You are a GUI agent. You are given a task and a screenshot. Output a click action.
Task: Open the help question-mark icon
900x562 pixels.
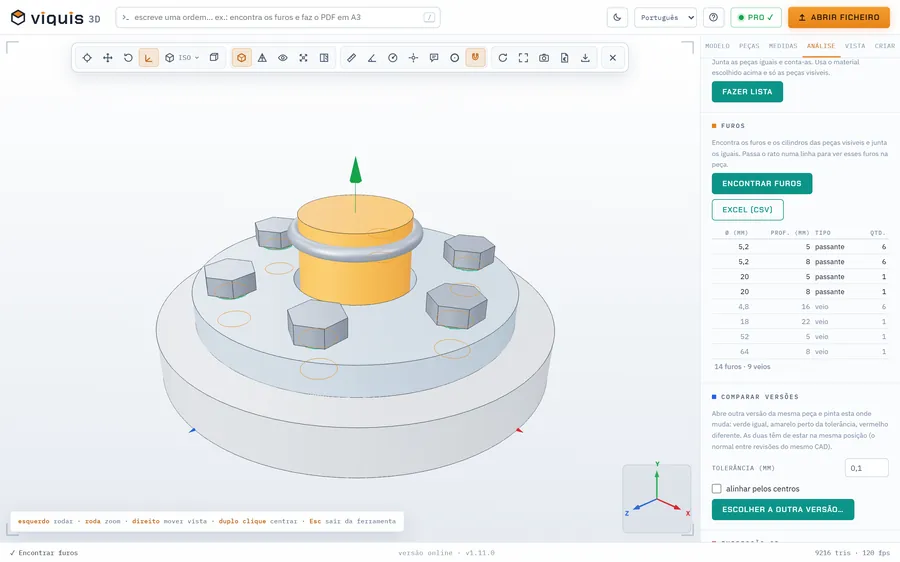pos(713,17)
